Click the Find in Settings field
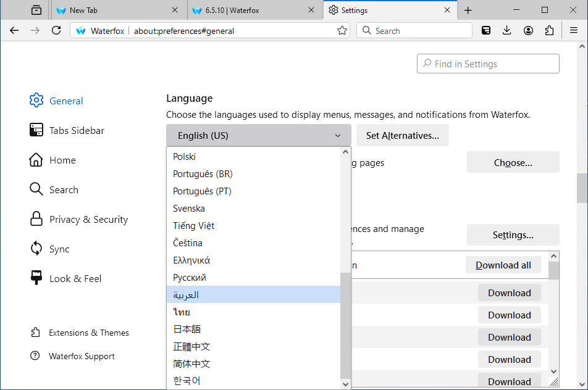 (x=488, y=64)
